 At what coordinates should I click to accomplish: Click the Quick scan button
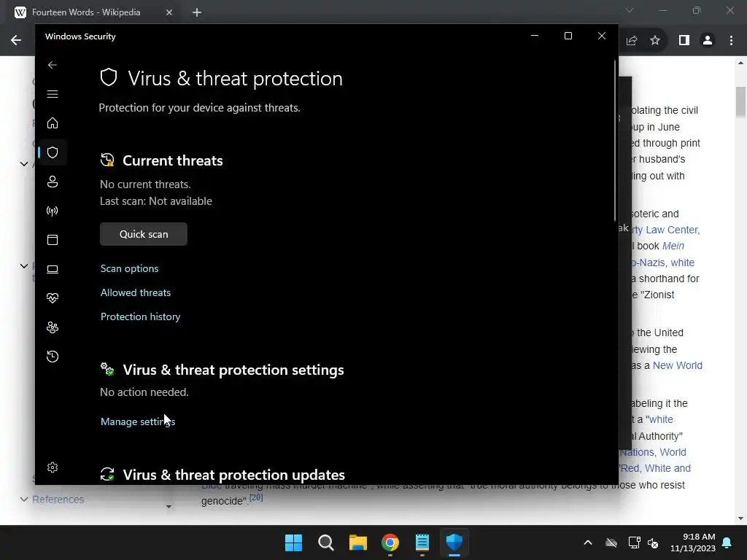point(144,234)
